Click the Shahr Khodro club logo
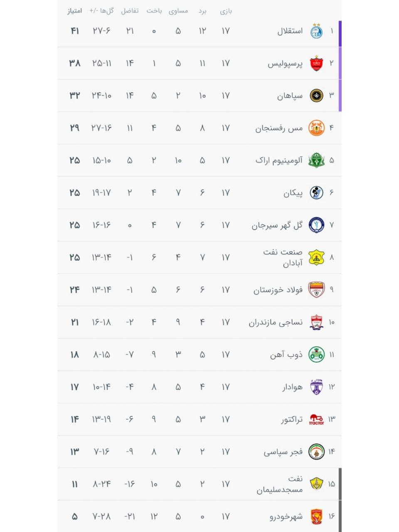 317,517
